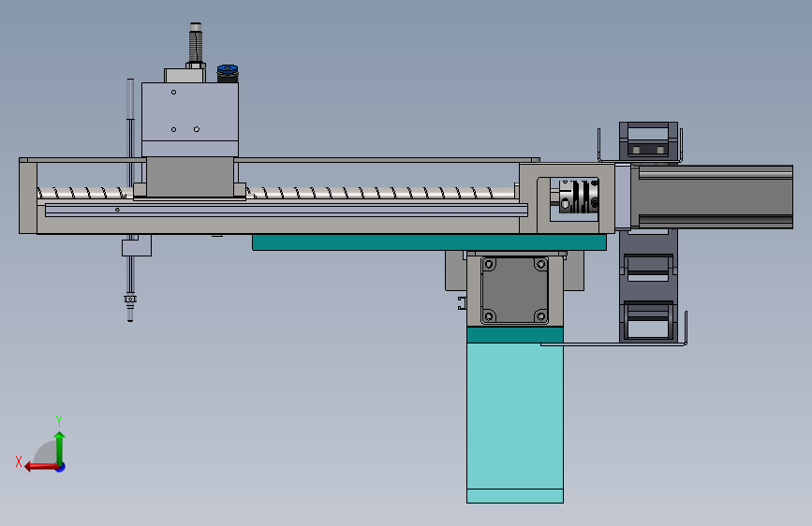Select the blue fitting on top of the carriage

click(x=228, y=73)
